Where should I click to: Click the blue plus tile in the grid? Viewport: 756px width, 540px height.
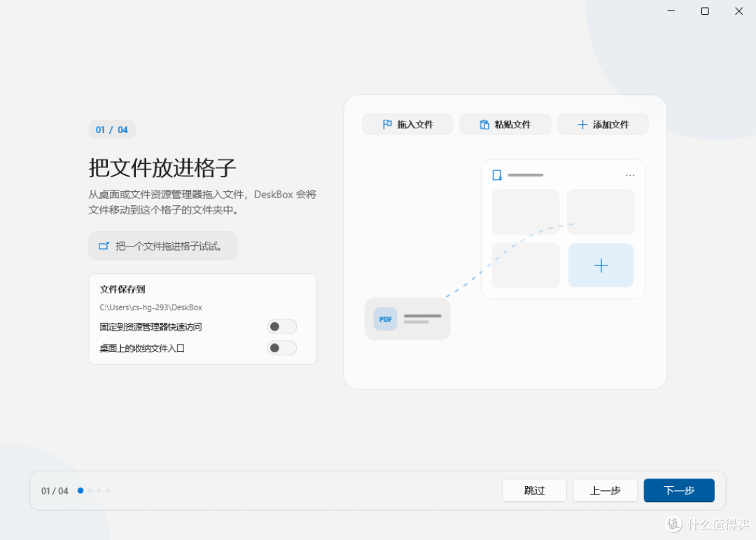[x=601, y=265]
